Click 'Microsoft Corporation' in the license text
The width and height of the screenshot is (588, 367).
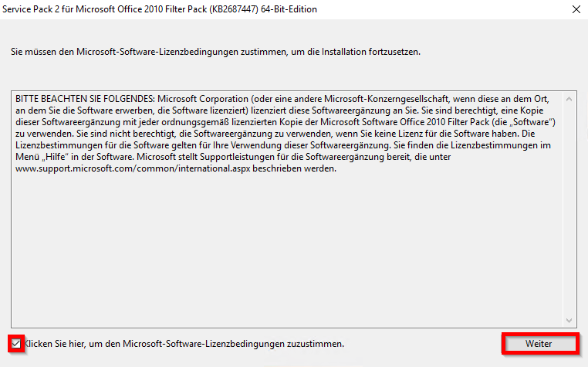pos(205,100)
